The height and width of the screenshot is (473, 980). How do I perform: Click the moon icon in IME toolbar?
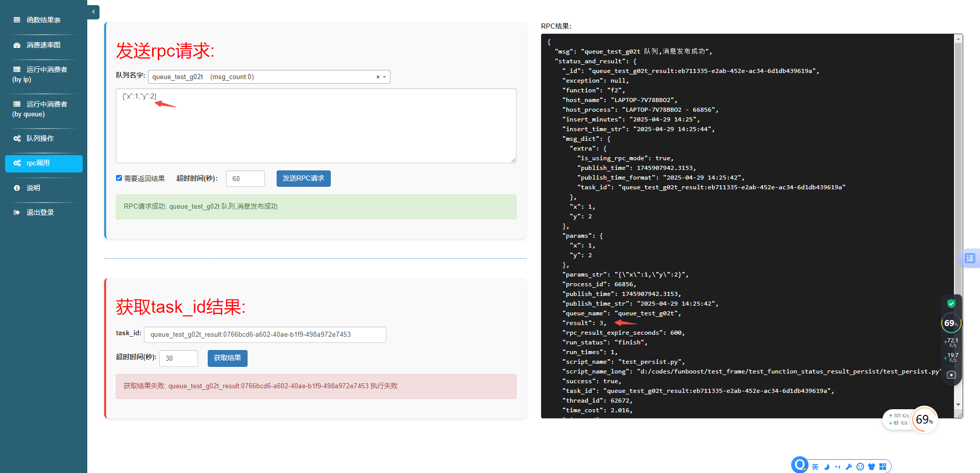(827, 466)
